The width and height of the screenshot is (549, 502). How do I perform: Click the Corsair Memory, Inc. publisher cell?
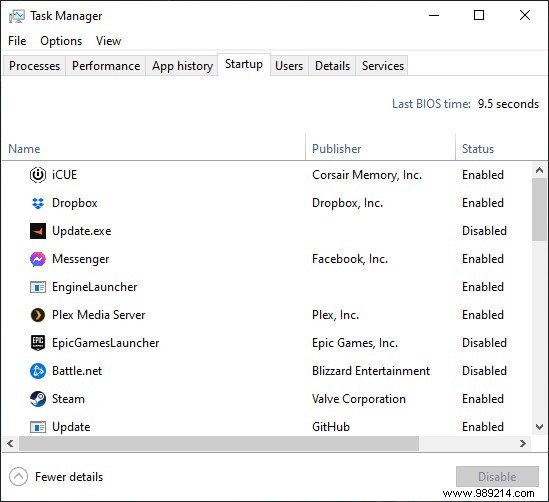point(367,175)
